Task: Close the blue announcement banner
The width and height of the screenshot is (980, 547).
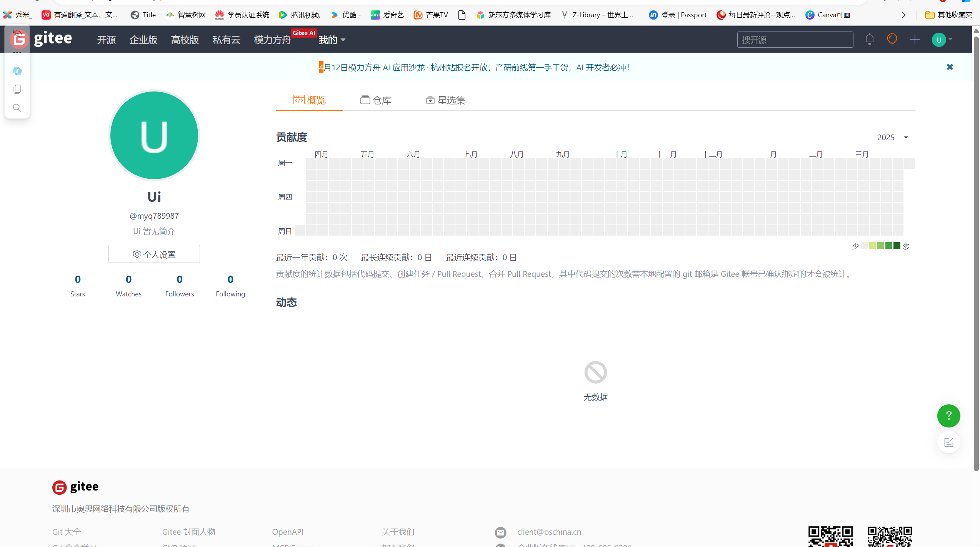Action: coord(950,67)
